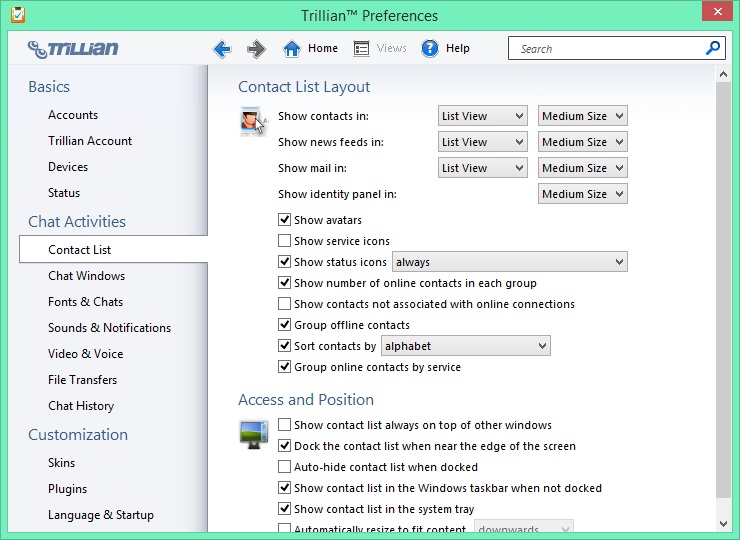The width and height of the screenshot is (740, 540).
Task: Toggle Group offline contacts
Action: coord(284,325)
